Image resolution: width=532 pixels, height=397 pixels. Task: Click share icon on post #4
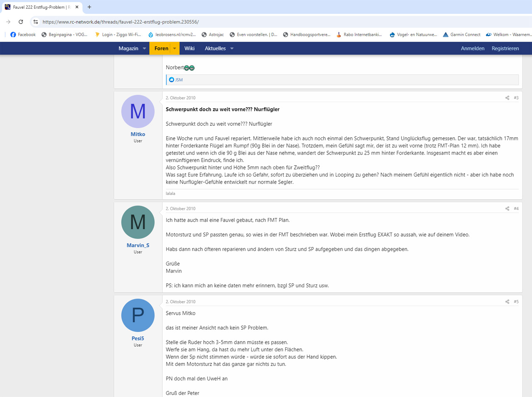507,209
